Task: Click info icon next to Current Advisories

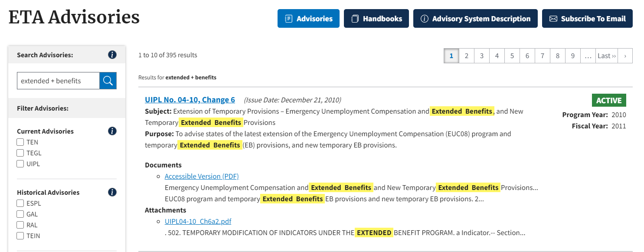Action: click(112, 131)
